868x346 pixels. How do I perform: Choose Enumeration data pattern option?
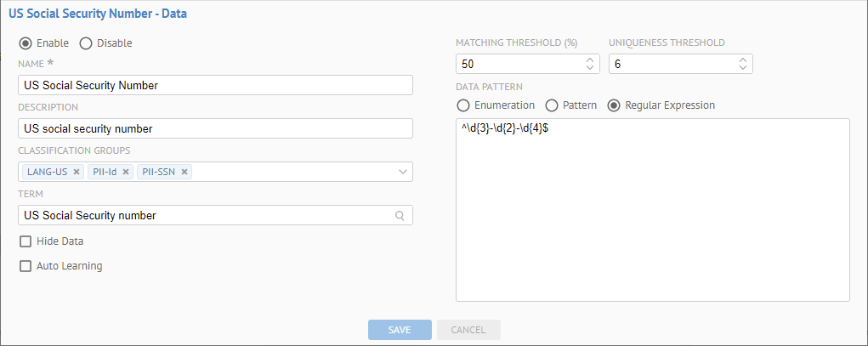coord(463,105)
